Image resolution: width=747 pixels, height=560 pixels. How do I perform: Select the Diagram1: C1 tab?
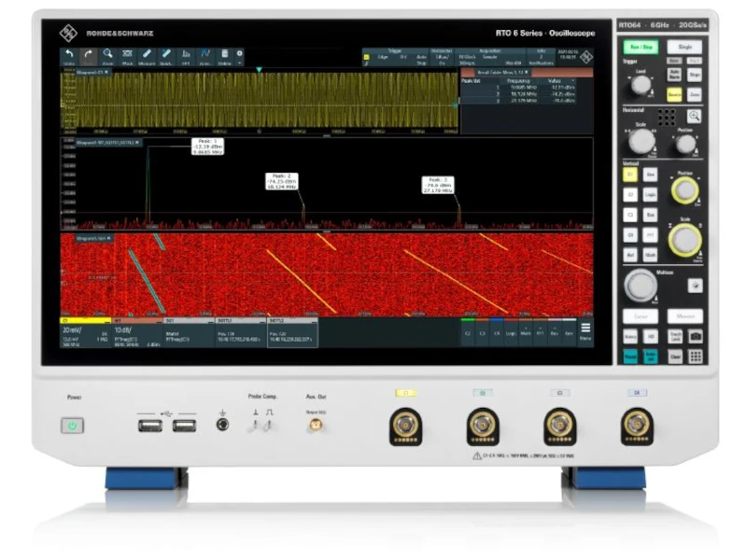pyautogui.click(x=92, y=71)
